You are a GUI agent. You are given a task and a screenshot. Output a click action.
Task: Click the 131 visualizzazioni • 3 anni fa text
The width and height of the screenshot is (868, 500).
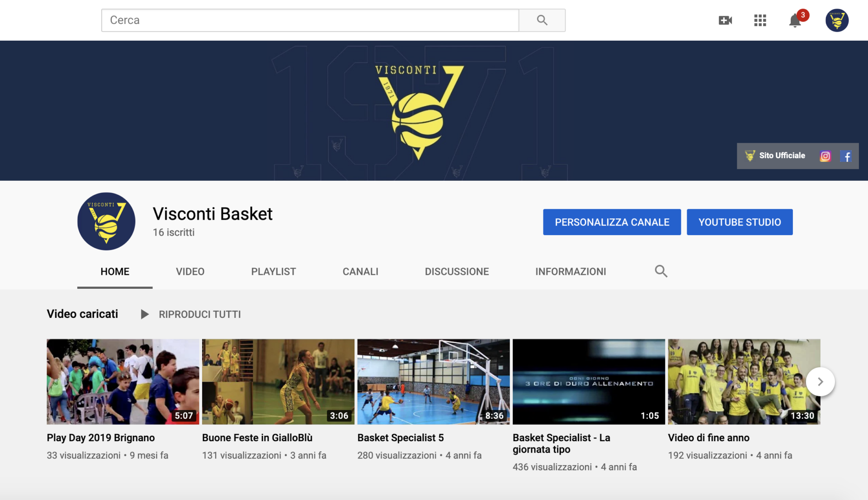[264, 455]
